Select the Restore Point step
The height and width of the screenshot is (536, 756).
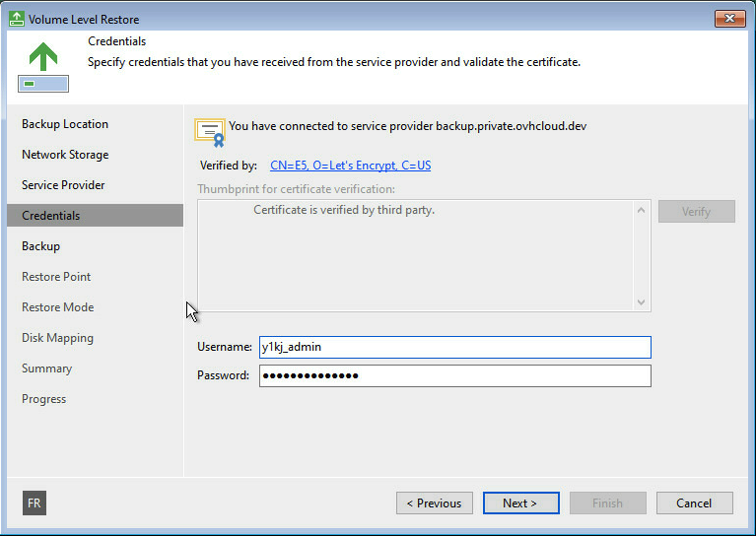(56, 277)
